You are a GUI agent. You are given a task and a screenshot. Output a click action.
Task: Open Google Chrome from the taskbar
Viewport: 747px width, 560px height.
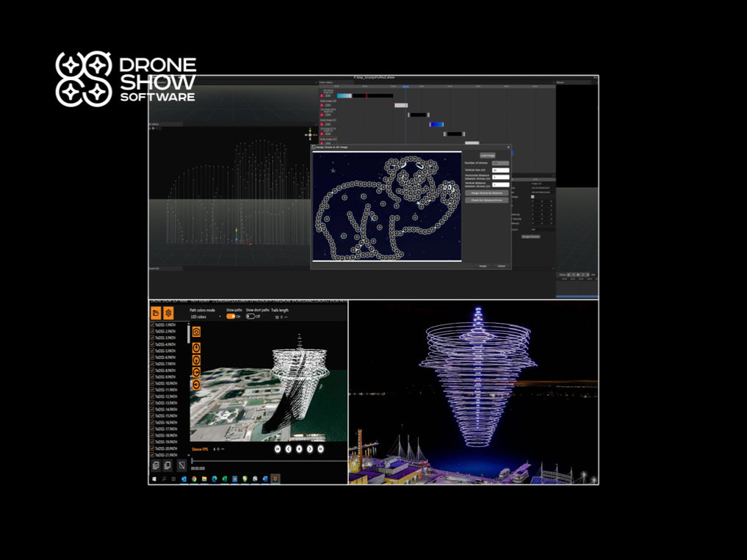pos(194,479)
